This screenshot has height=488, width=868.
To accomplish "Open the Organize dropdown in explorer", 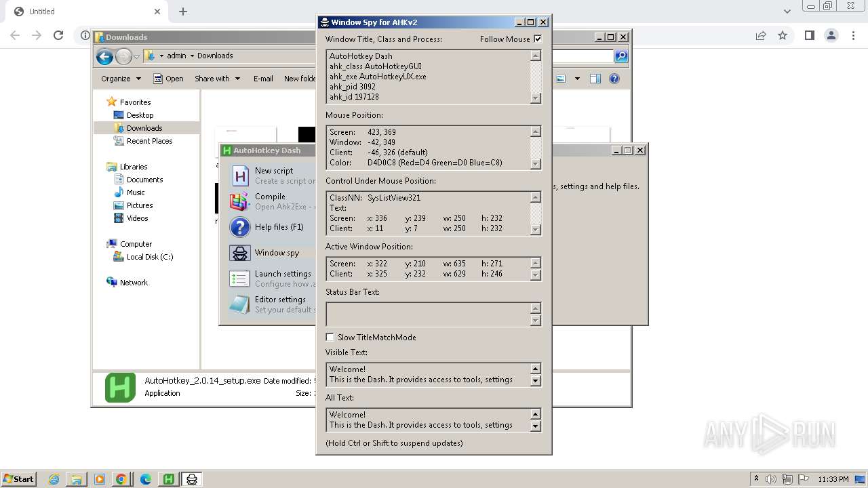I will [x=121, y=79].
